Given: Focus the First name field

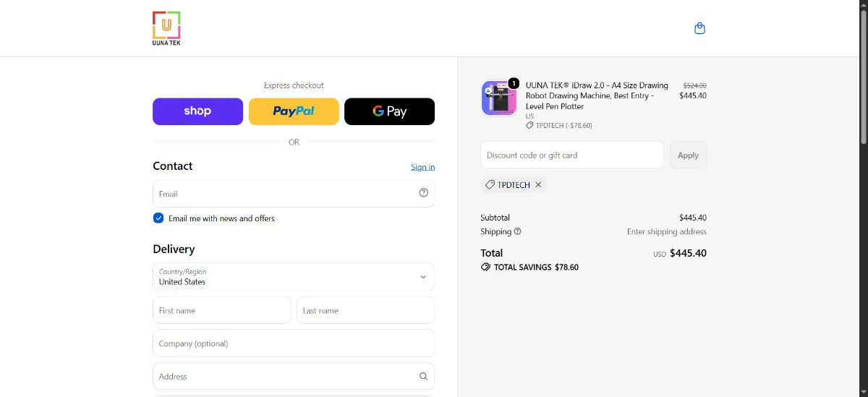Looking at the screenshot, I should tap(222, 310).
